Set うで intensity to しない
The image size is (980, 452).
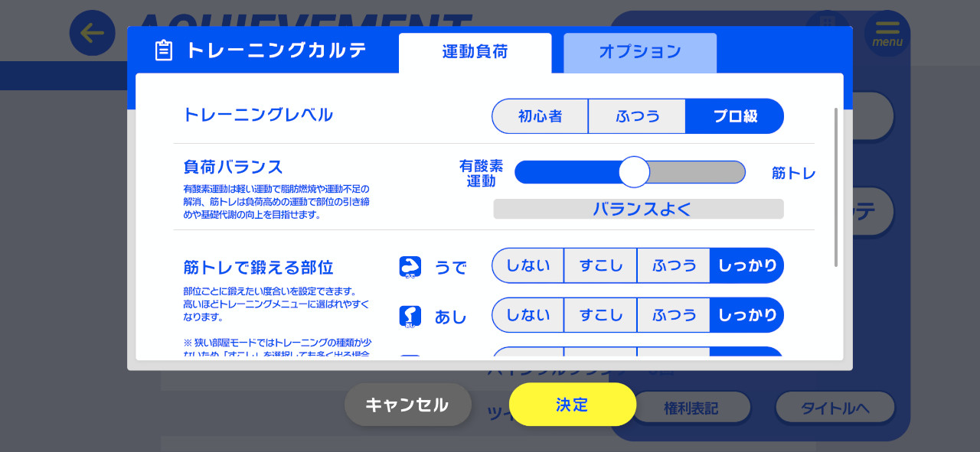(528, 266)
